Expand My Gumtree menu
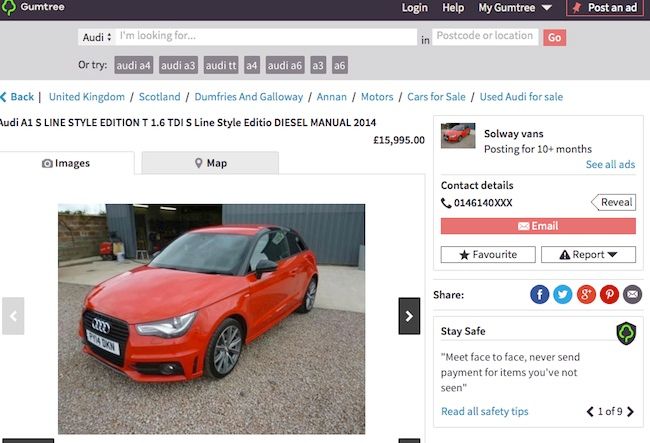Viewport: 650px width, 443px height. click(x=515, y=8)
